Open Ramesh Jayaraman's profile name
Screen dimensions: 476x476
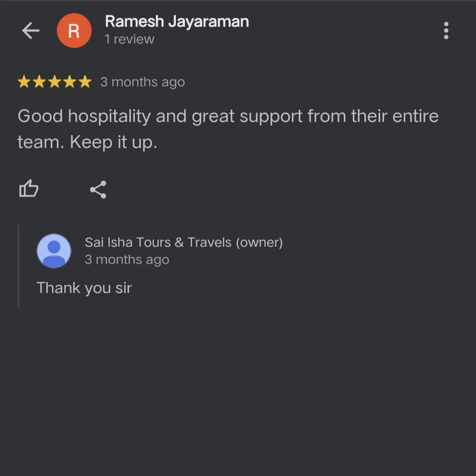tap(177, 22)
